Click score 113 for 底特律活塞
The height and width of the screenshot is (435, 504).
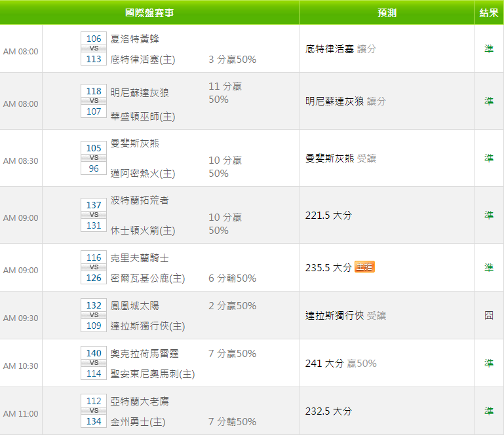[x=94, y=59]
